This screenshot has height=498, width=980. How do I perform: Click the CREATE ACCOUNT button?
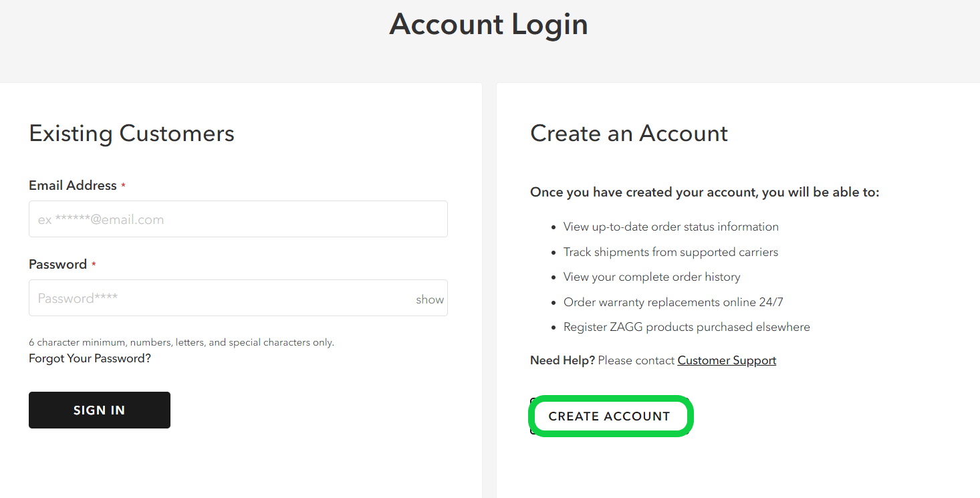pyautogui.click(x=609, y=416)
